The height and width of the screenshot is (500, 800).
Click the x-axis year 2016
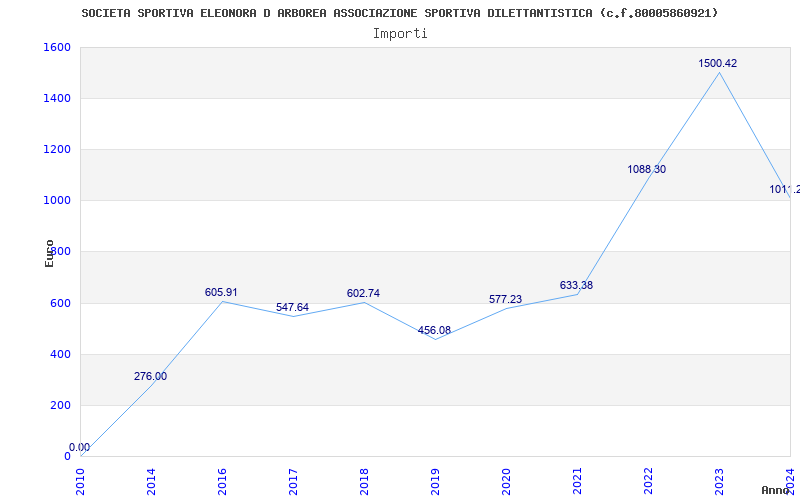click(x=222, y=482)
